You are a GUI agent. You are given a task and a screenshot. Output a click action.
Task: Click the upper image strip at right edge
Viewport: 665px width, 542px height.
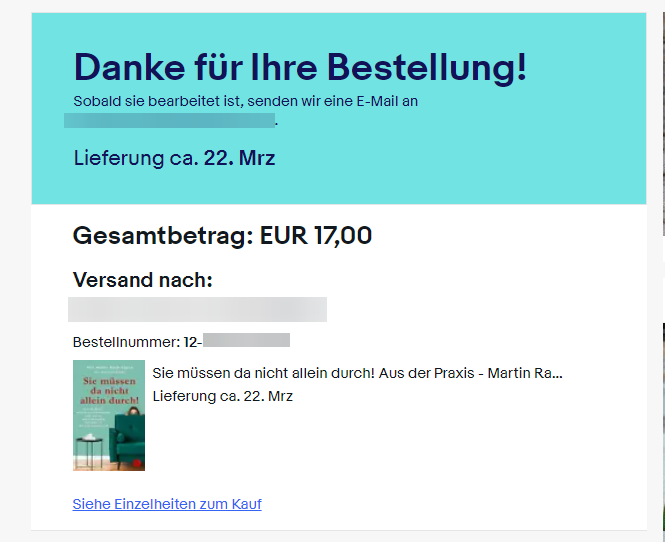664,124
